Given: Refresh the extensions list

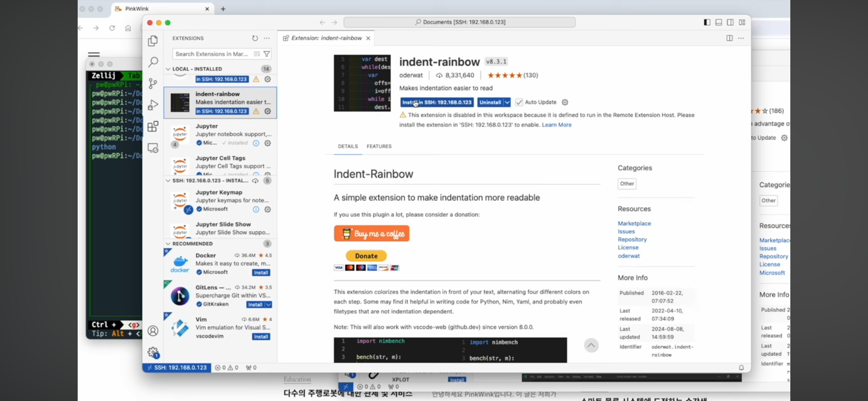Looking at the screenshot, I should tap(255, 38).
